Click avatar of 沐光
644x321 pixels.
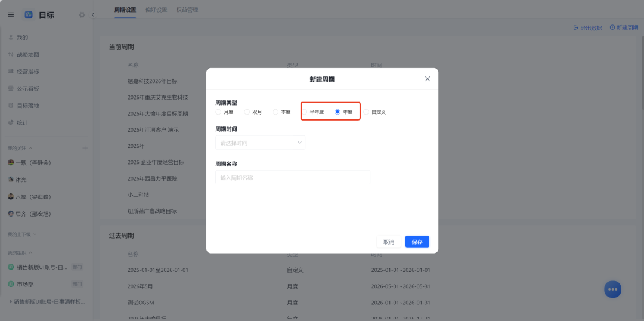click(11, 180)
